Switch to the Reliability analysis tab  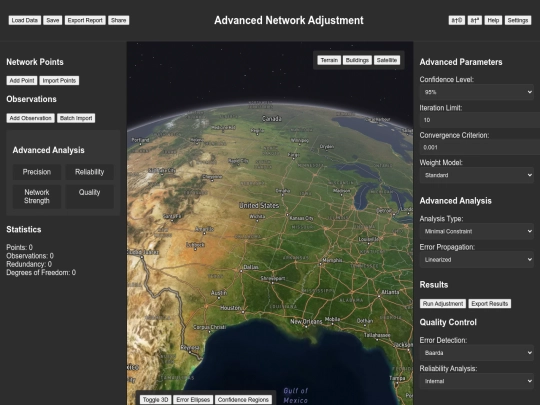click(x=90, y=172)
